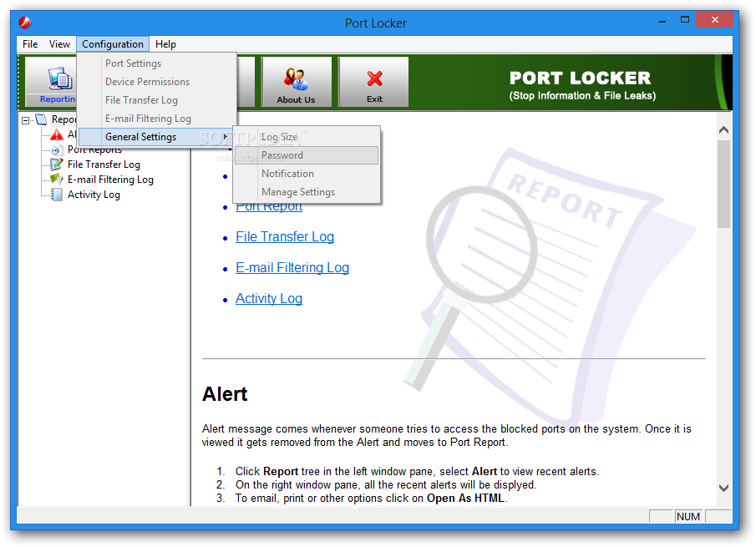Close the Port Locker window
This screenshot has width=756, height=547.
(x=714, y=20)
